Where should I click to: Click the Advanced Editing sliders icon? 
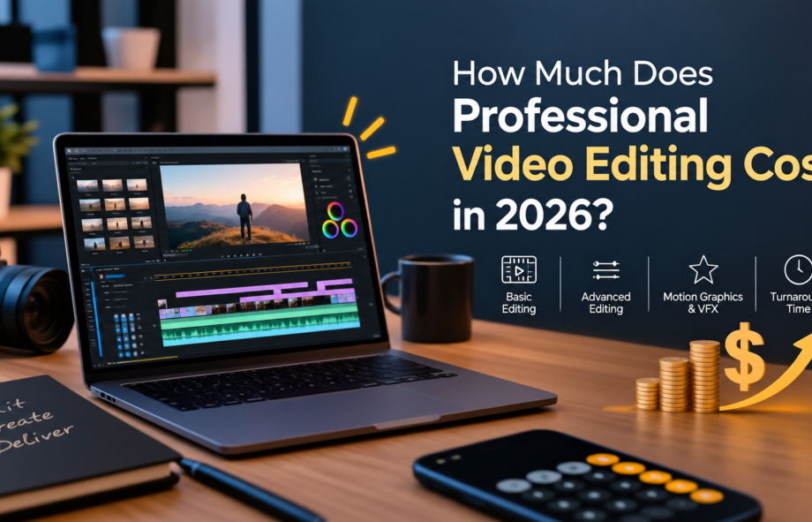coord(605,270)
